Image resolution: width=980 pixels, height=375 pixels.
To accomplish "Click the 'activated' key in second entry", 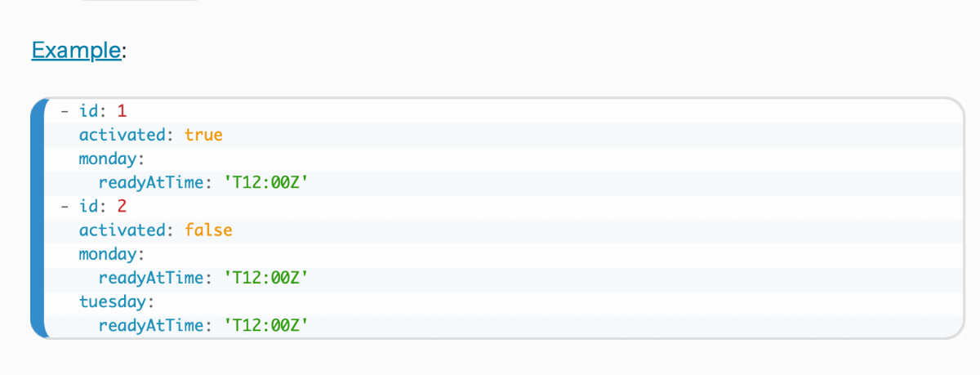I will tap(122, 230).
